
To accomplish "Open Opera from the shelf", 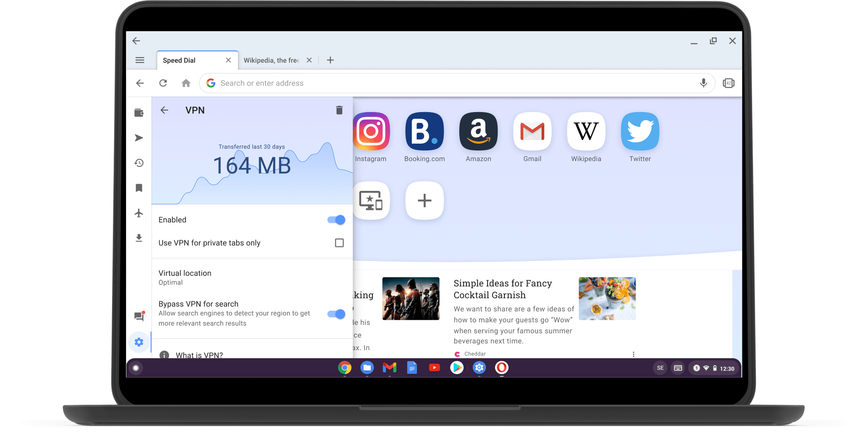I will [501, 368].
